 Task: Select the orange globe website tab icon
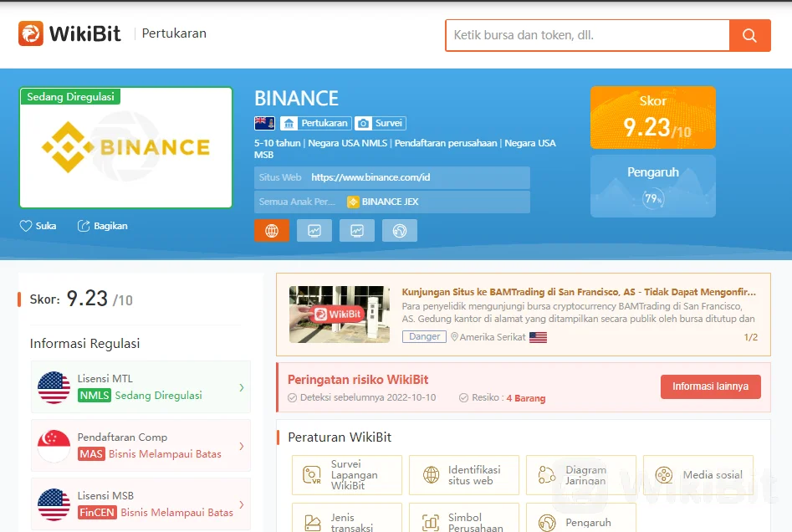[x=272, y=231]
